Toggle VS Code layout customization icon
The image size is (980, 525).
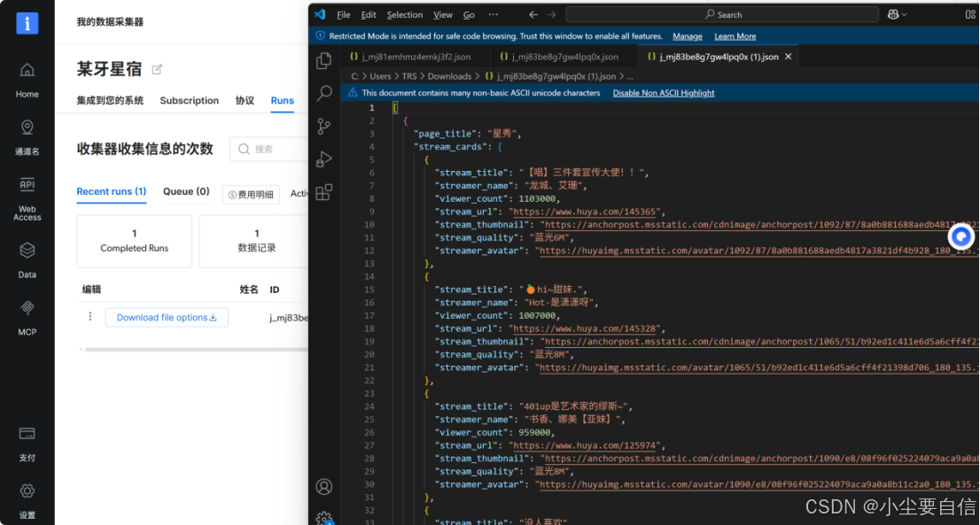click(x=970, y=14)
